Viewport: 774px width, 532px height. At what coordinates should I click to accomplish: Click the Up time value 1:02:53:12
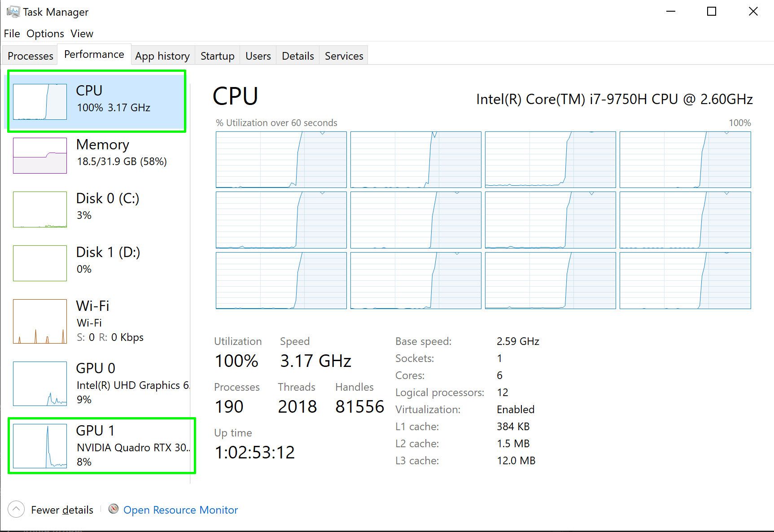pyautogui.click(x=254, y=452)
